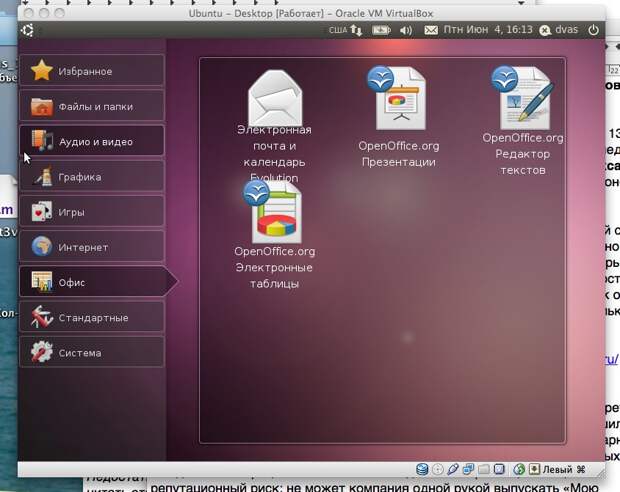Viewport: 620px width, 492px height.
Task: Launch Evolution mail and calendar
Action: 274,125
